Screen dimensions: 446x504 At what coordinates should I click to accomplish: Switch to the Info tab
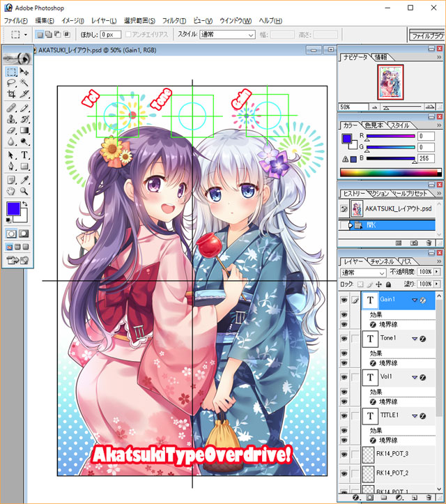(x=381, y=57)
